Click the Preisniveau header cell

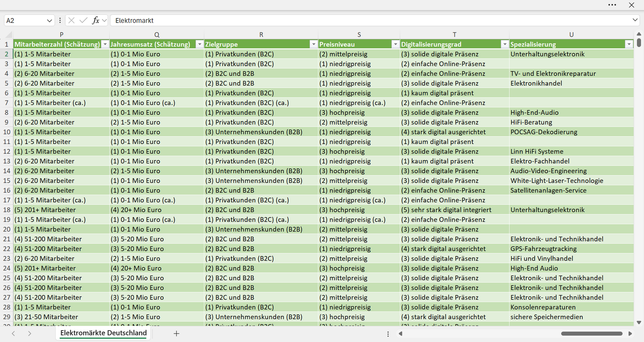click(x=359, y=44)
